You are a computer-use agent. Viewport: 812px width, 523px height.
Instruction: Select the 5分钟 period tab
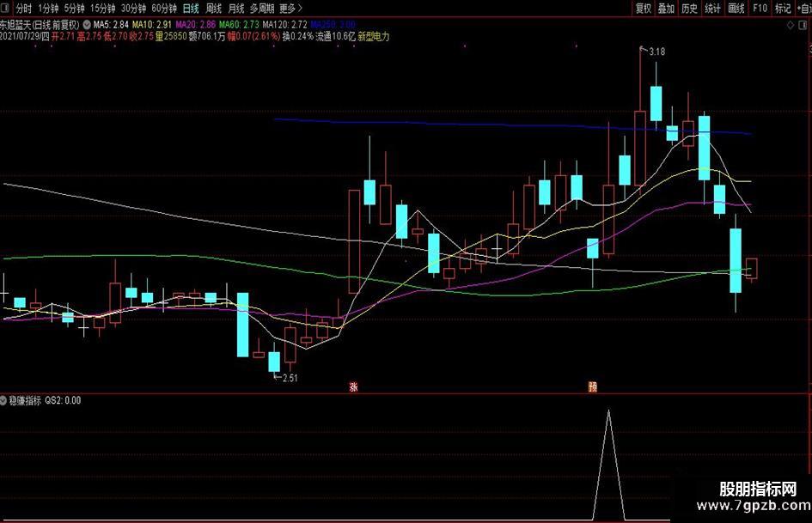point(75,9)
